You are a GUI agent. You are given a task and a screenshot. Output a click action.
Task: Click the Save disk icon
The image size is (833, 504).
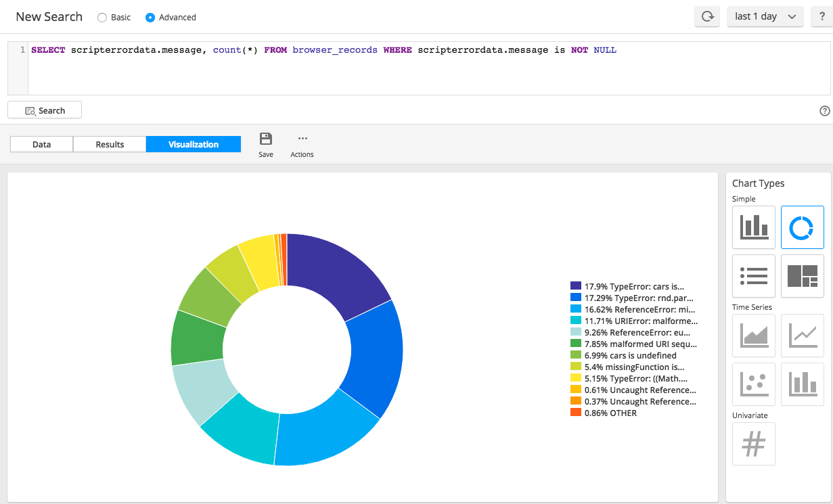(266, 139)
